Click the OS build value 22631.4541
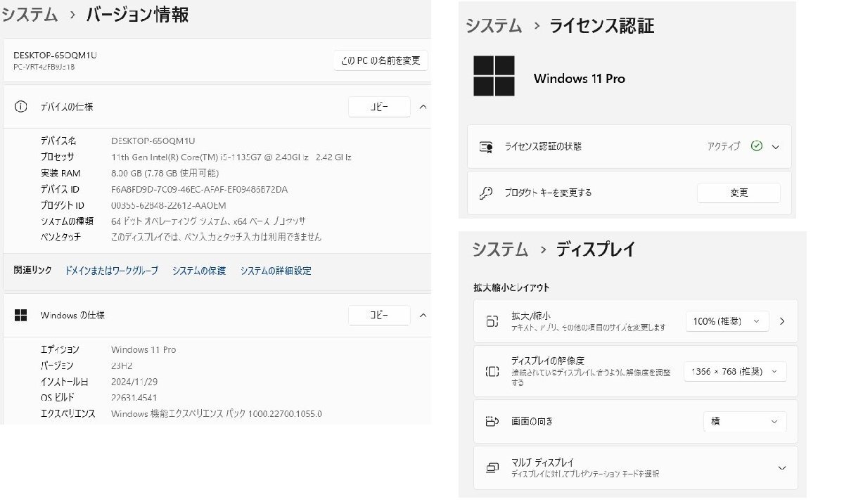Viewport: 844px width, 504px height. (134, 398)
